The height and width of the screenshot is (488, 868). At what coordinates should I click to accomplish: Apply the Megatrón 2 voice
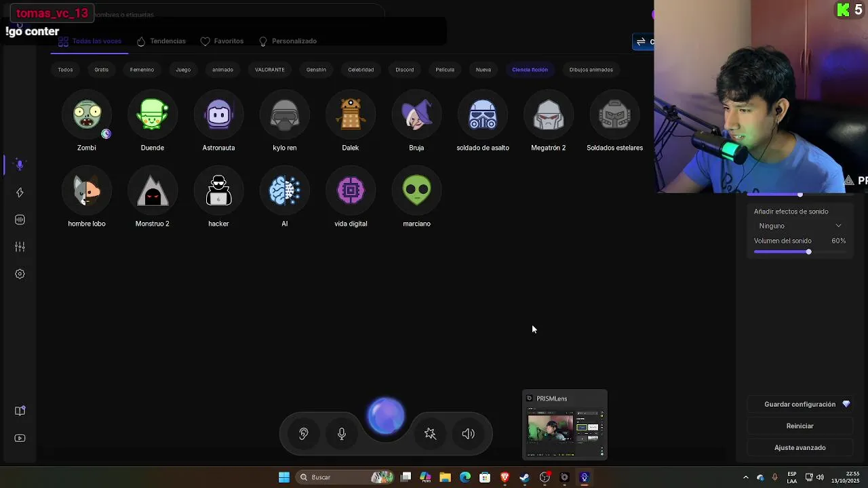point(549,115)
